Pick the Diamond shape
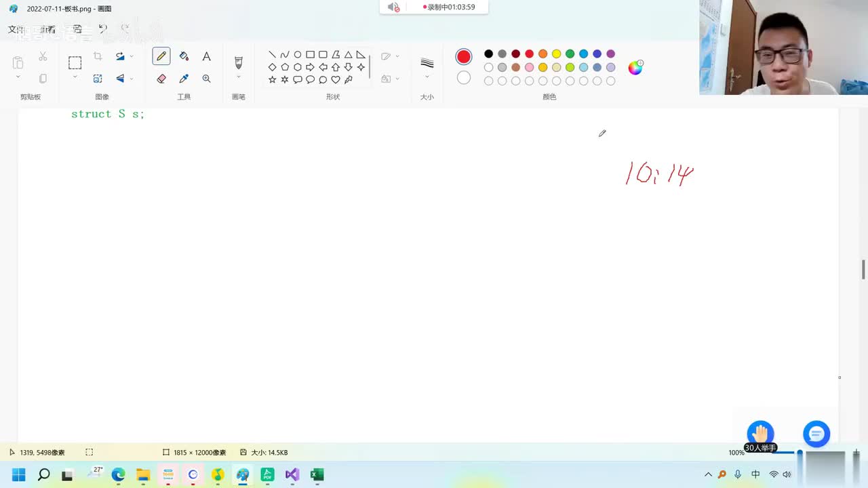868x488 pixels. tap(272, 67)
